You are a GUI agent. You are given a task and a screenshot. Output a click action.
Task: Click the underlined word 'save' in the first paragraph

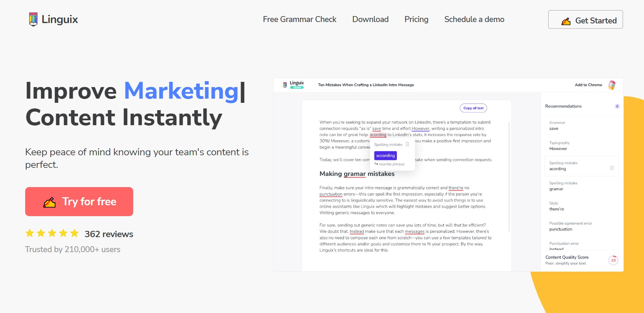click(x=377, y=128)
